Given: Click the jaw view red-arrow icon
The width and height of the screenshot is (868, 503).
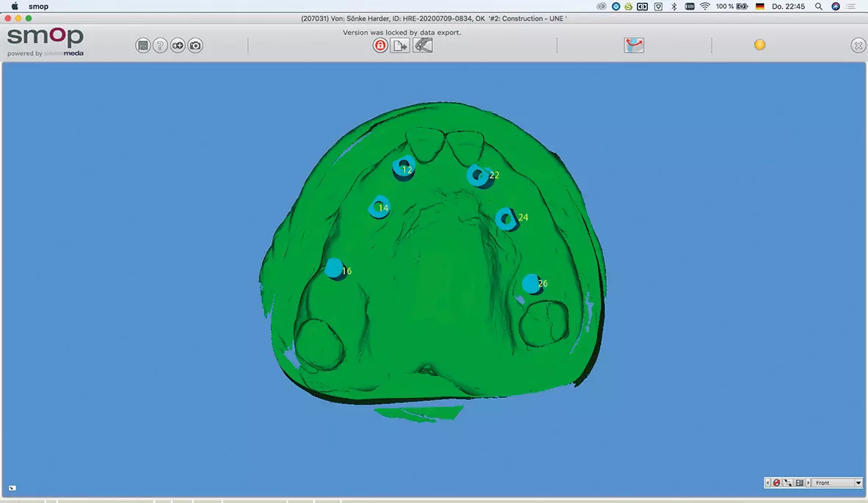Looking at the screenshot, I should coord(634,45).
